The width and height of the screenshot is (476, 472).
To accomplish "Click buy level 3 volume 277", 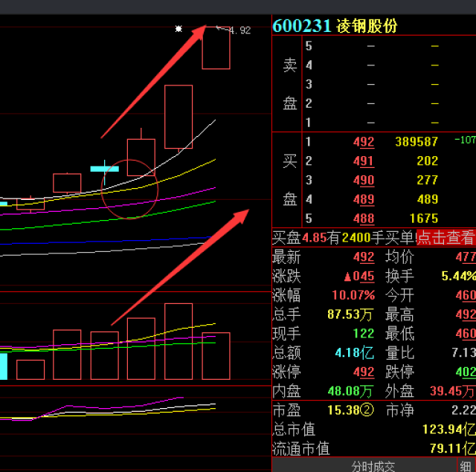I will [x=428, y=180].
